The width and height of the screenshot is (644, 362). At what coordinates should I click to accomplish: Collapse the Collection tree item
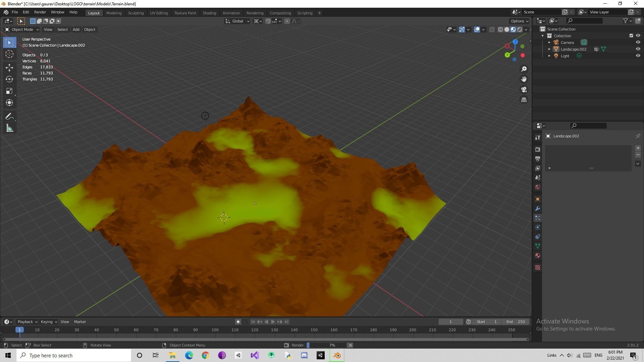pos(543,36)
